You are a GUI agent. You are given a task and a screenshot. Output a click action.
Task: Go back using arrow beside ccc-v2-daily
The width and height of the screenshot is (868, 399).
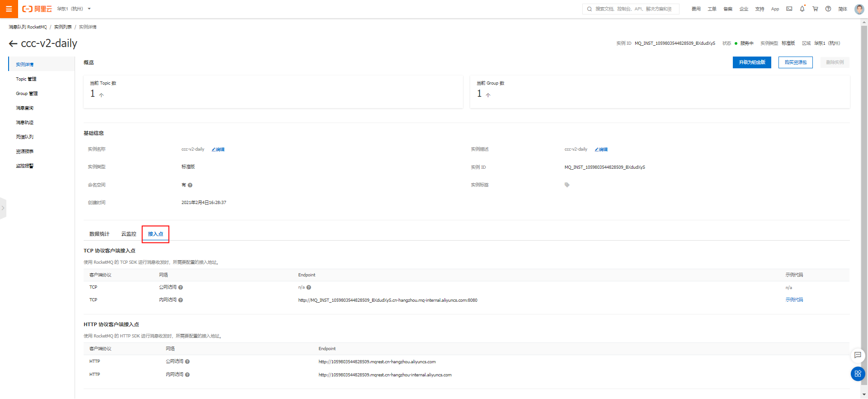click(13, 44)
